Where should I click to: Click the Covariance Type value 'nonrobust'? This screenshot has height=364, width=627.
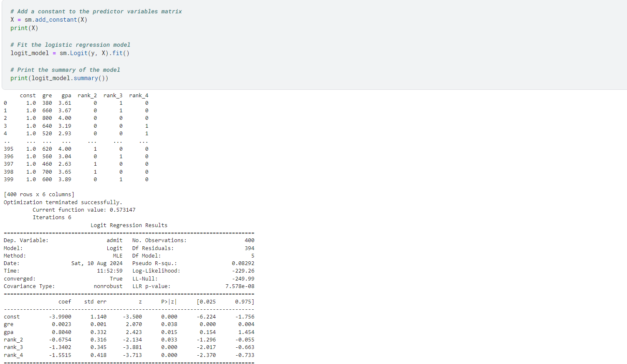pos(108,286)
